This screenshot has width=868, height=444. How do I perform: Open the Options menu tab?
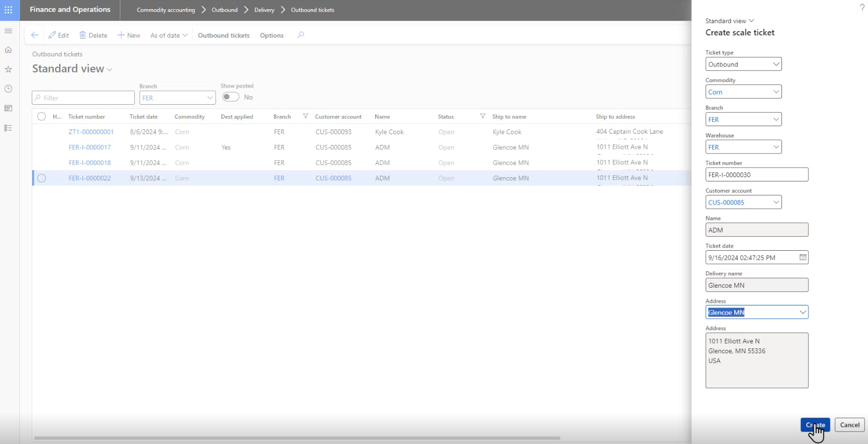[x=271, y=35]
